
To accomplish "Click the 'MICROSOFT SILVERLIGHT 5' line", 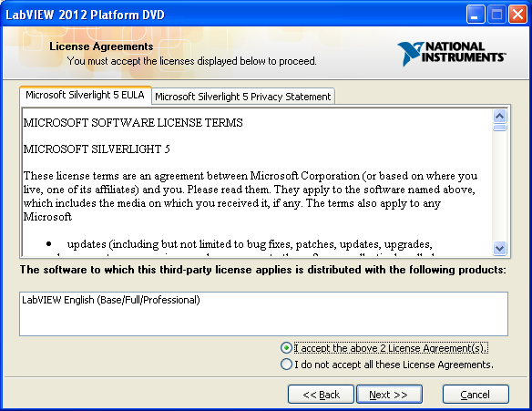I will pyautogui.click(x=97, y=149).
